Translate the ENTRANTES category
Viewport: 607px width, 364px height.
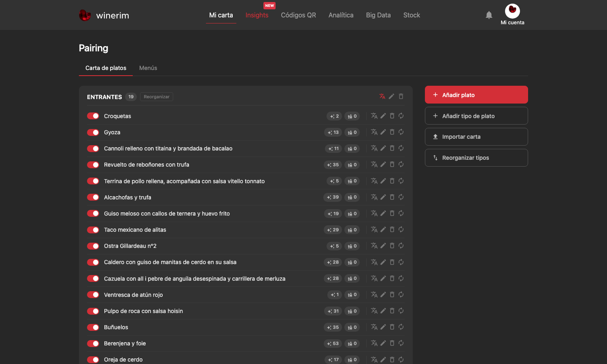point(382,96)
